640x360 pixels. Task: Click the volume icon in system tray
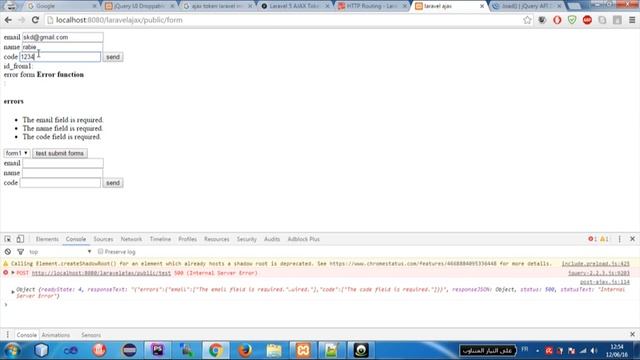pos(594,351)
